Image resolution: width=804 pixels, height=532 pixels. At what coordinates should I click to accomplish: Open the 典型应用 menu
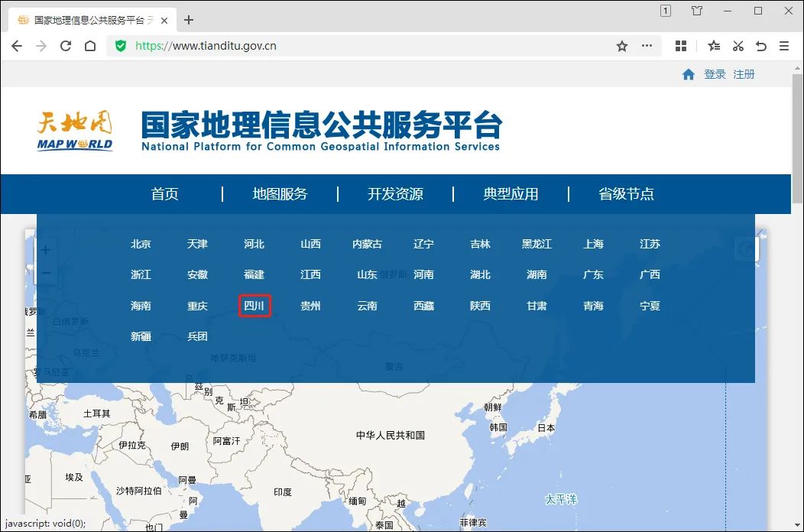[x=511, y=194]
